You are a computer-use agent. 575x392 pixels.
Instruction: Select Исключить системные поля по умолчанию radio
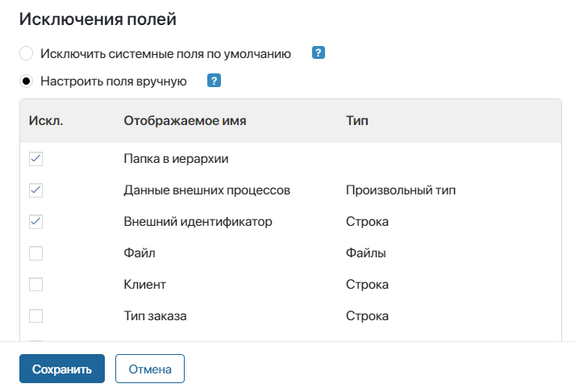[27, 53]
